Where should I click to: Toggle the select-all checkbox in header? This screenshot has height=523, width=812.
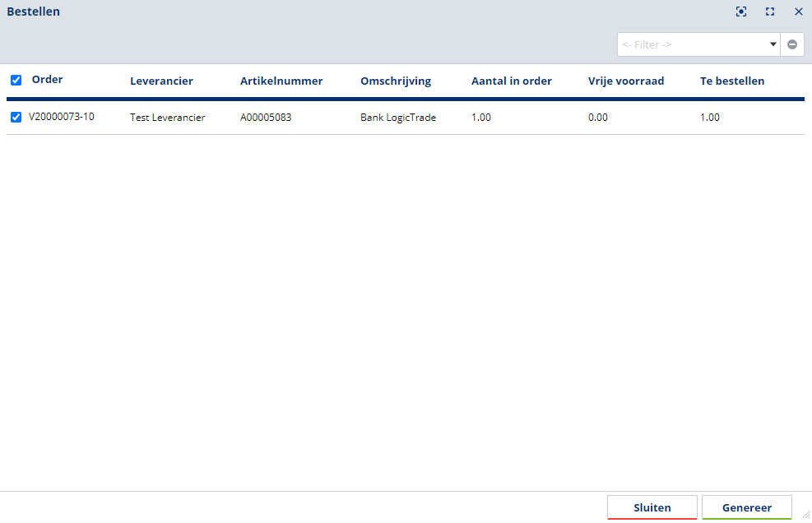(x=16, y=81)
